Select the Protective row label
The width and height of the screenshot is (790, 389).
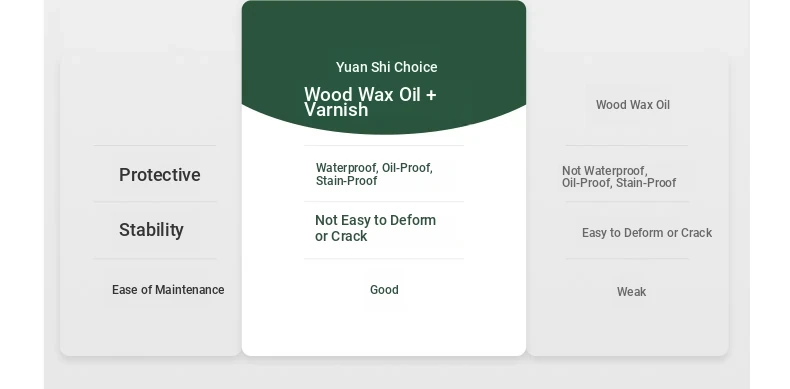160,175
